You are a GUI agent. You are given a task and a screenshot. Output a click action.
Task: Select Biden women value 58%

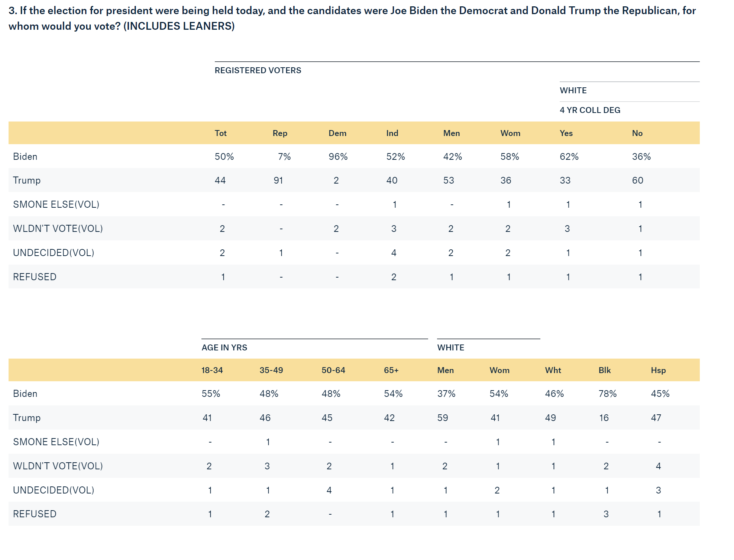point(510,156)
